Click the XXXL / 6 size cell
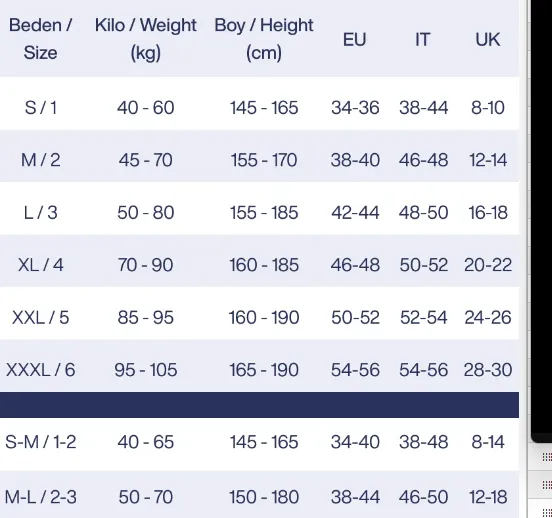552x518 pixels. point(40,370)
